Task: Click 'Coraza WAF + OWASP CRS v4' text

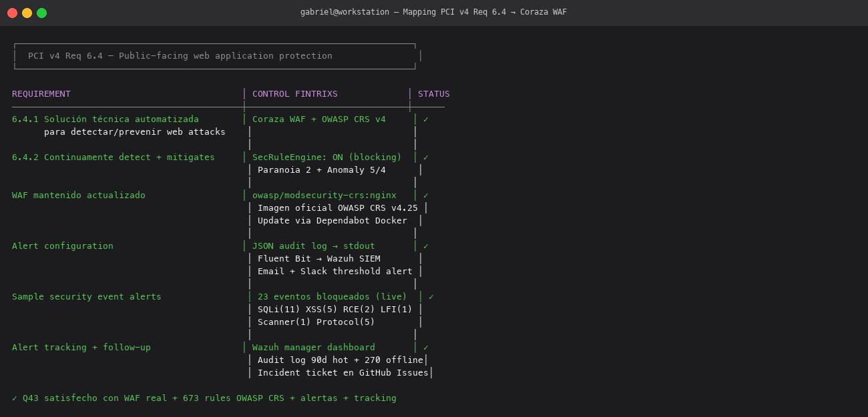Action: (x=319, y=119)
